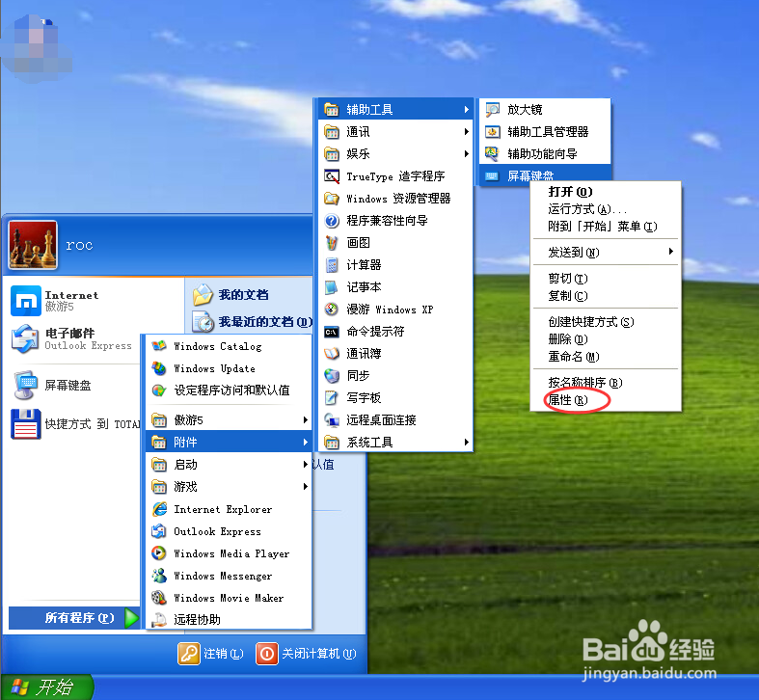Expand the 辅助工具 submenu arrow
Viewport: 759px width, 700px height.
point(466,109)
